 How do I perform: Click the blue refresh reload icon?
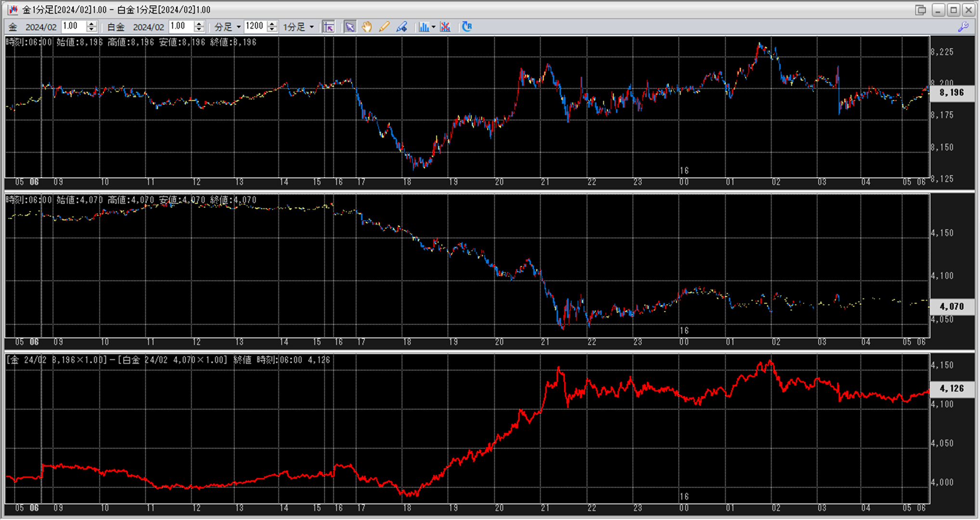(466, 27)
